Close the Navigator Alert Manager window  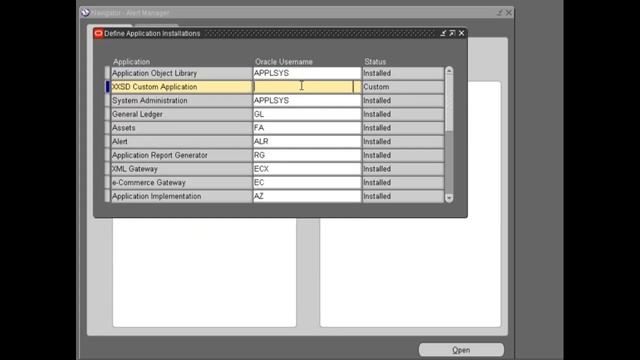pyautogui.click(x=509, y=13)
